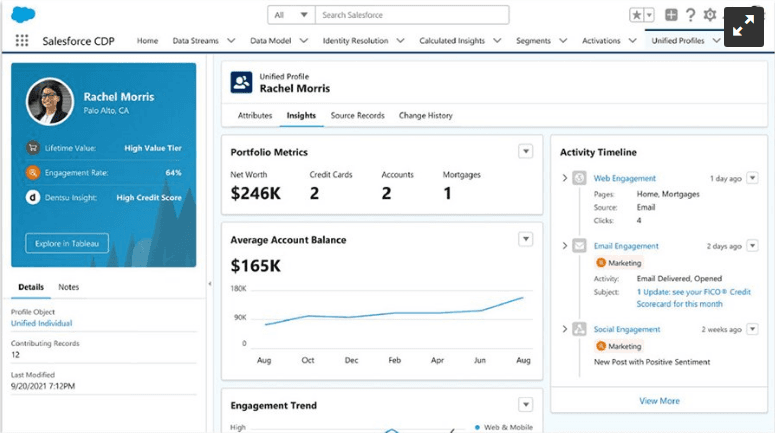Screen dimensions: 775x433
Task: Expand the Social Engagement timeline entry
Action: click(564, 329)
